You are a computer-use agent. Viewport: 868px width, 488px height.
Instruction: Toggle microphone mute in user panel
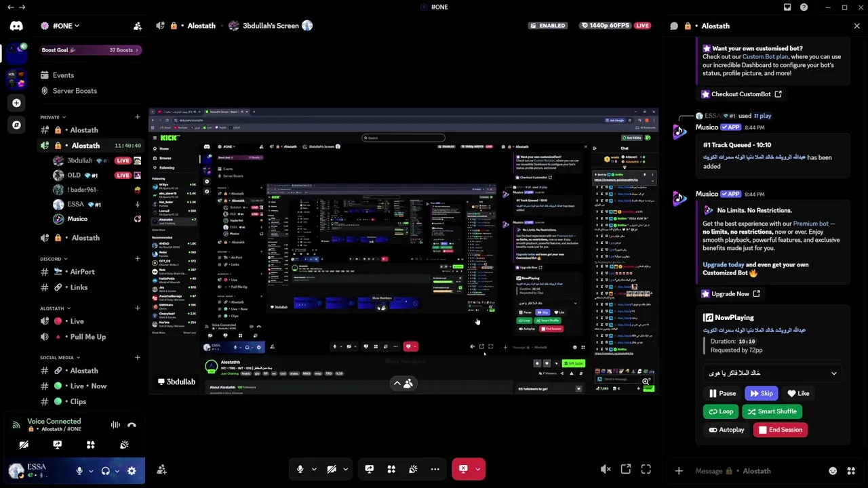pyautogui.click(x=79, y=470)
